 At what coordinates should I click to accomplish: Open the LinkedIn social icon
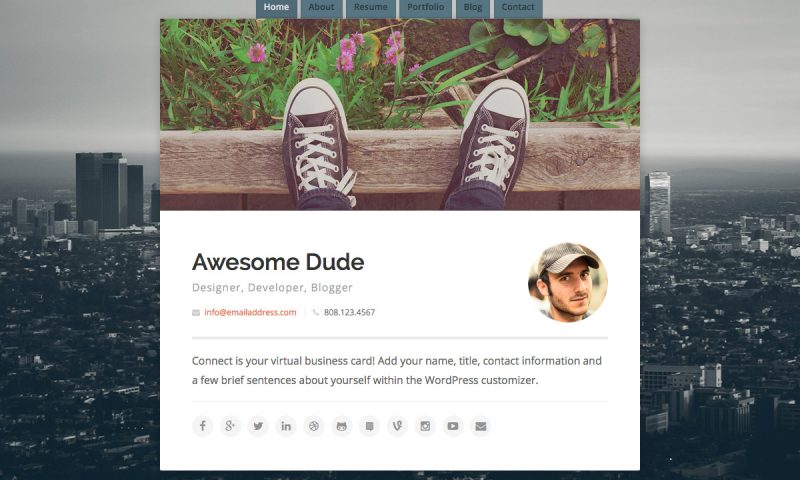pyautogui.click(x=286, y=426)
